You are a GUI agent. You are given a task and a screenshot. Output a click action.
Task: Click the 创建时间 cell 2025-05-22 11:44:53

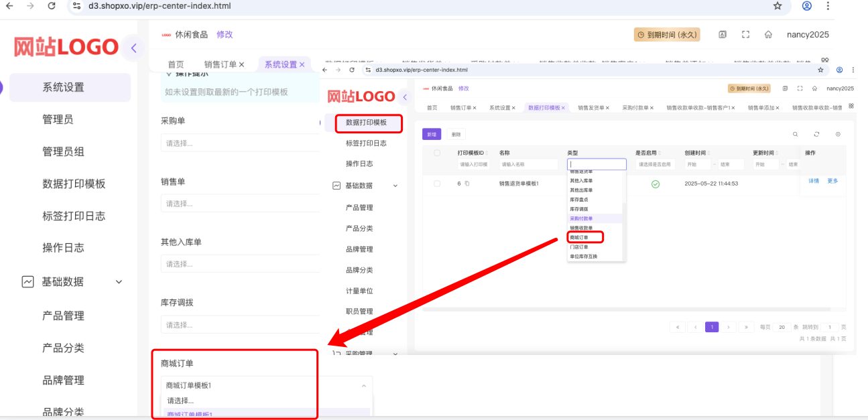[711, 184]
